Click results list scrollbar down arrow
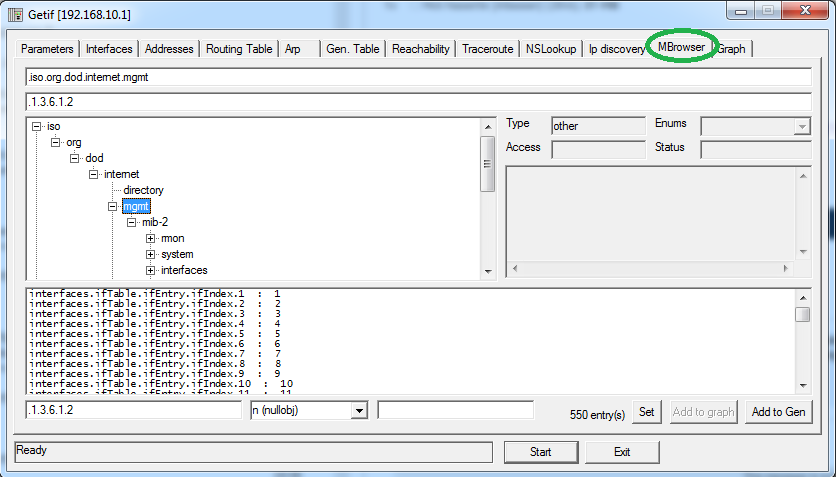The height and width of the screenshot is (477, 836). pos(803,386)
